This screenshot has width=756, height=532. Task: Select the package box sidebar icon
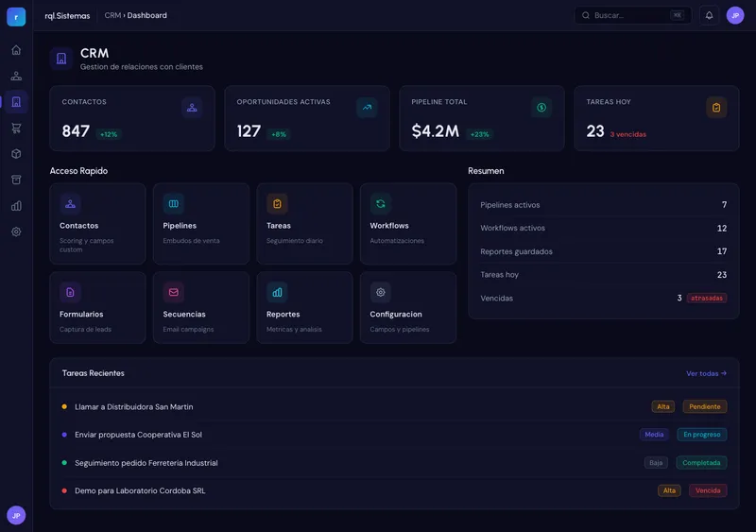pyautogui.click(x=16, y=154)
